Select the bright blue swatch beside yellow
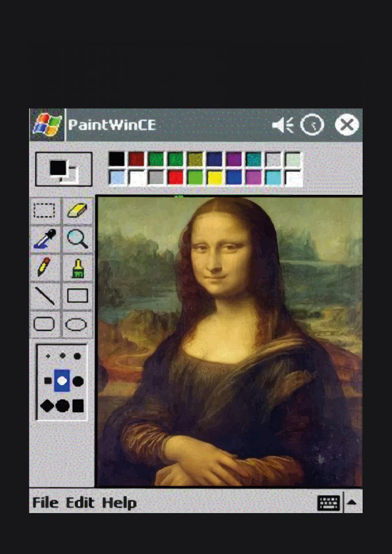The image size is (392, 554). coord(234,178)
